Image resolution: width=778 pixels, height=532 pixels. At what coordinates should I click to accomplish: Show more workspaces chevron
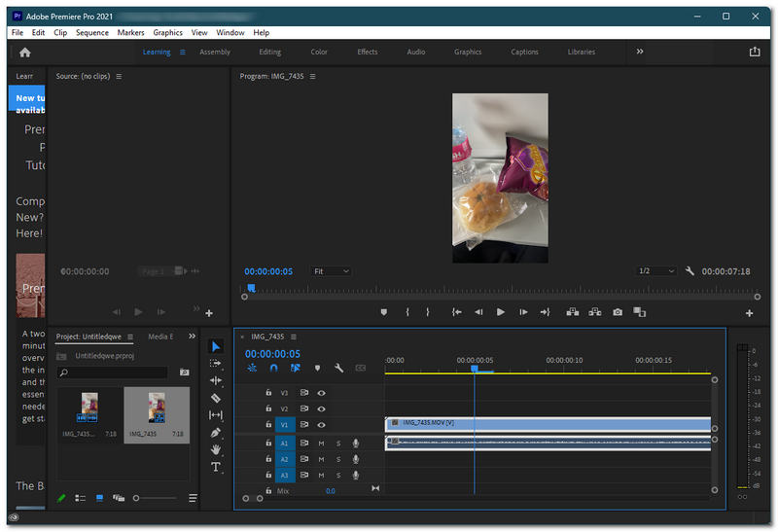tap(640, 52)
